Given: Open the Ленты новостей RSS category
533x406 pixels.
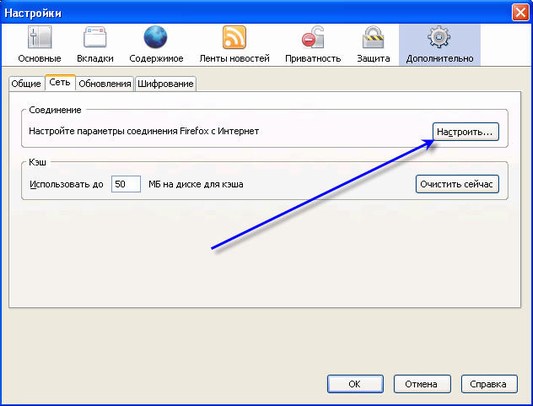Looking at the screenshot, I should pos(234,45).
